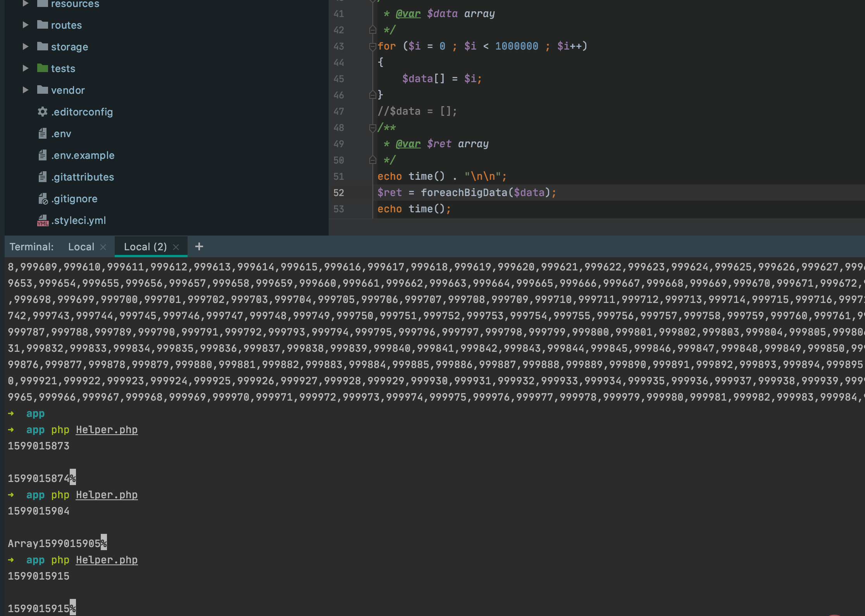The image size is (865, 616).
Task: Select .editorconfig in project tree
Action: pos(82,112)
